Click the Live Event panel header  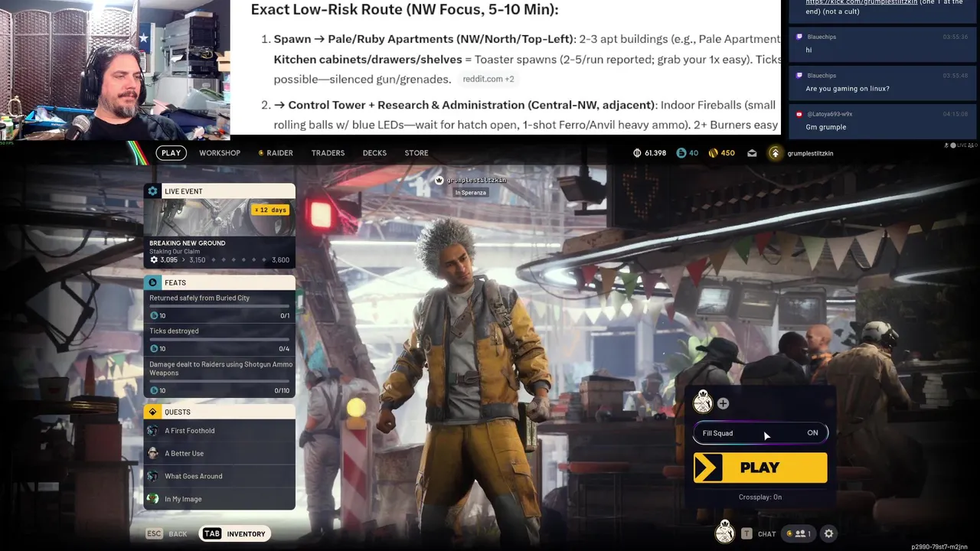[x=219, y=191]
